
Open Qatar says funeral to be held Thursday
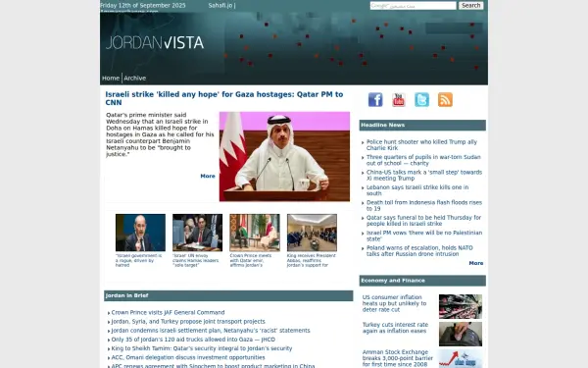pos(423,221)
